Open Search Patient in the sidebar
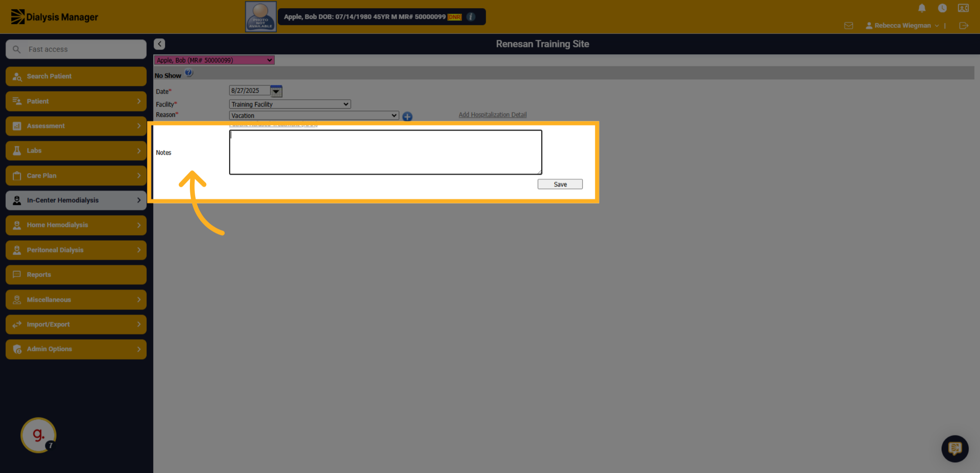The width and height of the screenshot is (980, 473). pos(76,76)
